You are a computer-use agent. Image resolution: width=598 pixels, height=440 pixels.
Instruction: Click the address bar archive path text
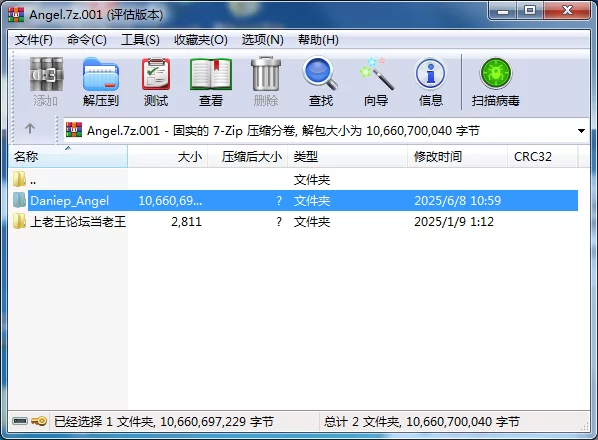pyautogui.click(x=283, y=131)
